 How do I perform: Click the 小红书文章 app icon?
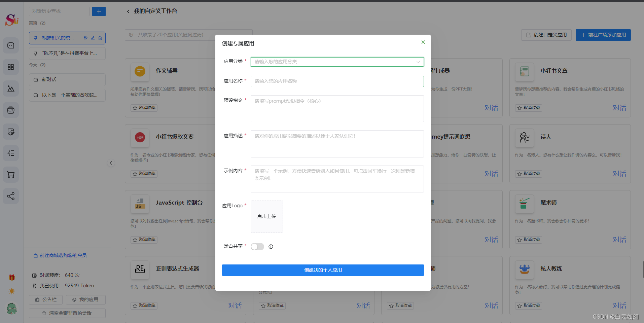click(x=525, y=71)
